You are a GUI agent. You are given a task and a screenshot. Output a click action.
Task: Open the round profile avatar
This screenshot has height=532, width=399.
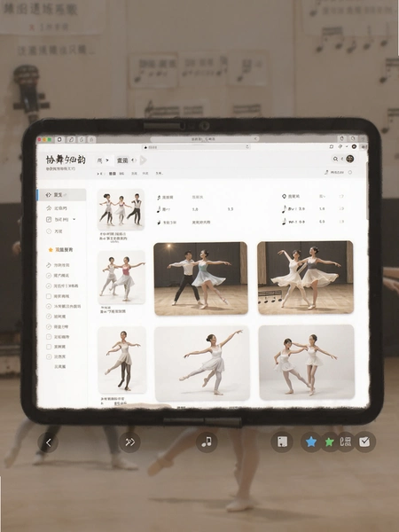[350, 159]
